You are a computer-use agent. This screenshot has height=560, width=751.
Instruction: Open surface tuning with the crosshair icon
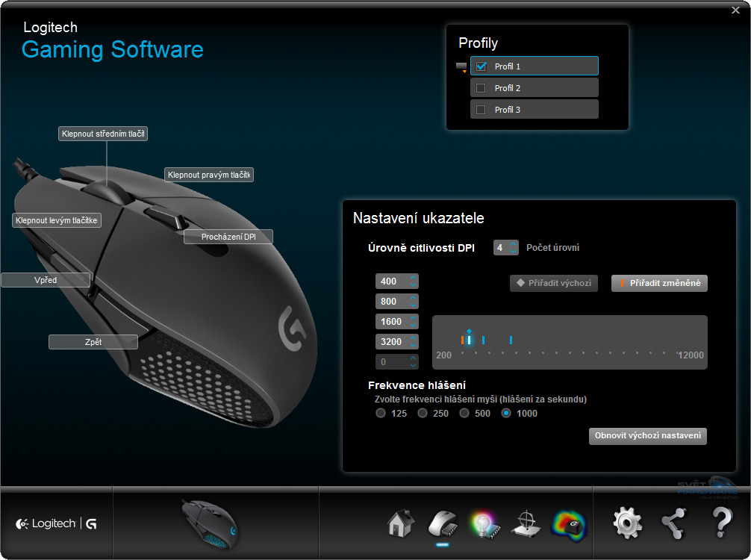point(528,523)
